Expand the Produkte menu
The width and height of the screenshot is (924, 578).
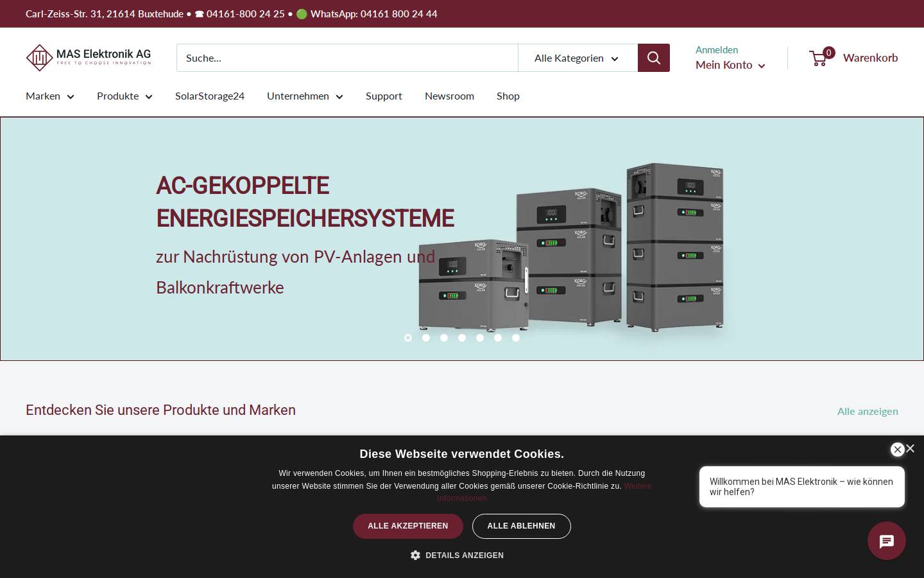124,96
